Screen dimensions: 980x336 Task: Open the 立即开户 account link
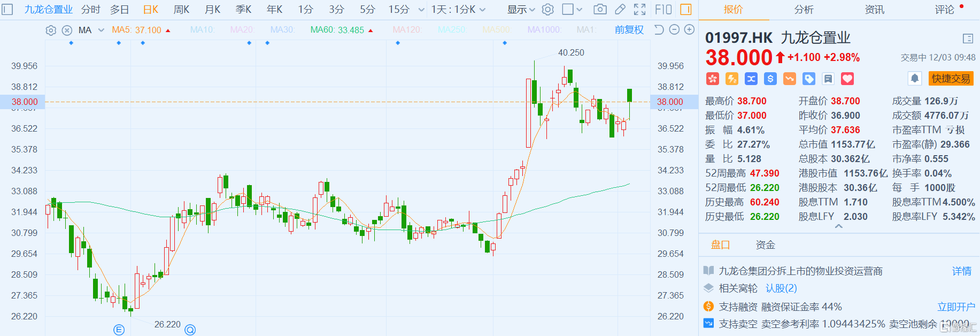pos(955,307)
